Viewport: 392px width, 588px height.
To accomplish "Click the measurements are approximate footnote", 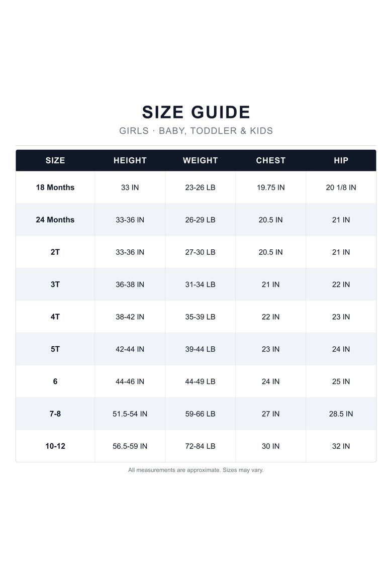I will click(x=196, y=470).
